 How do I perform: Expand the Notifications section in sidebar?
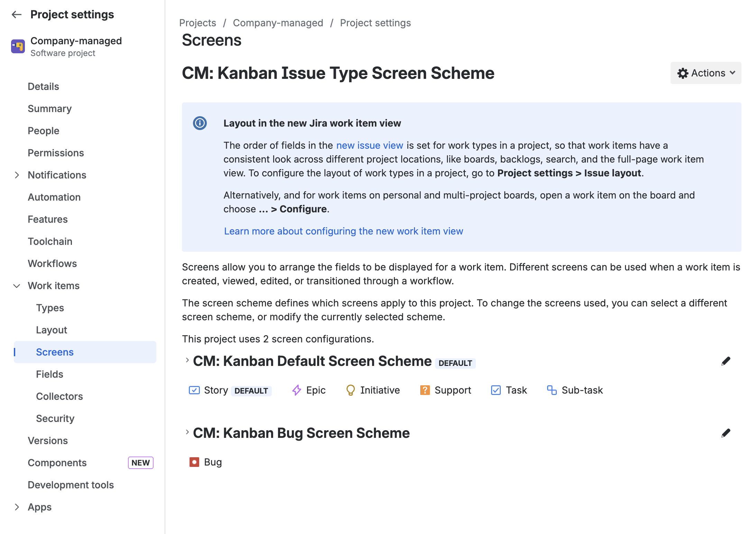pyautogui.click(x=17, y=175)
